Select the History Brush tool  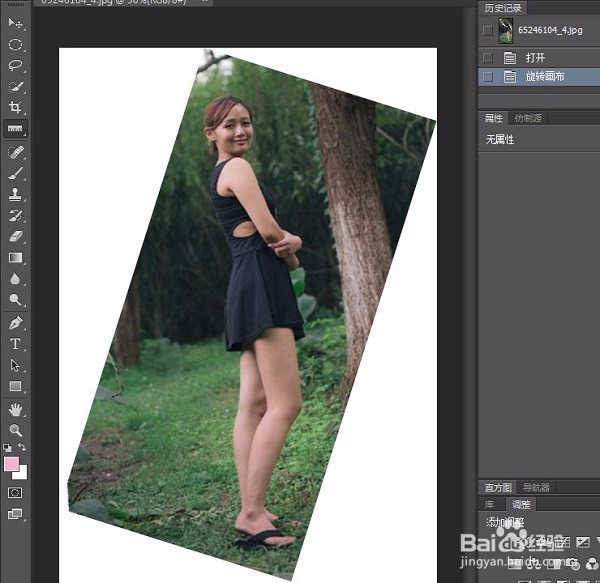coord(15,215)
